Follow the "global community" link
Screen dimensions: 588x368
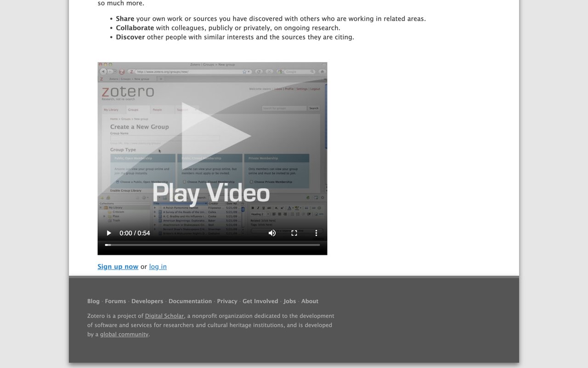tap(124, 334)
